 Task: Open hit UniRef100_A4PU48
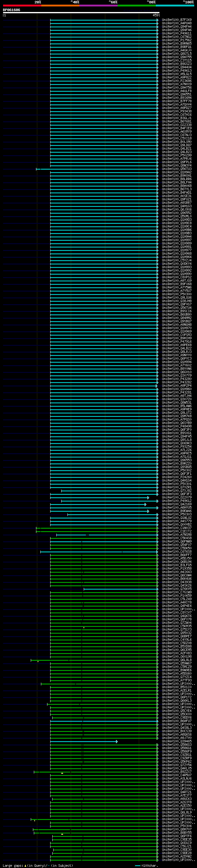point(177,23)
